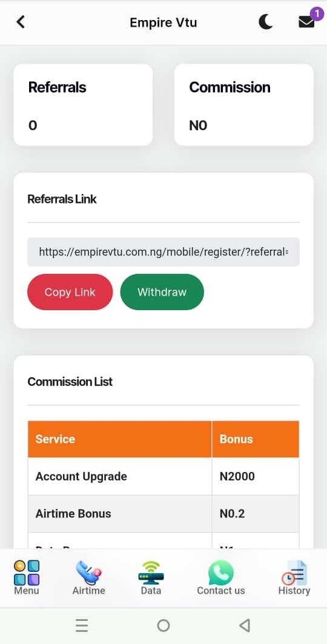Select the referral link URL field

pos(163,252)
